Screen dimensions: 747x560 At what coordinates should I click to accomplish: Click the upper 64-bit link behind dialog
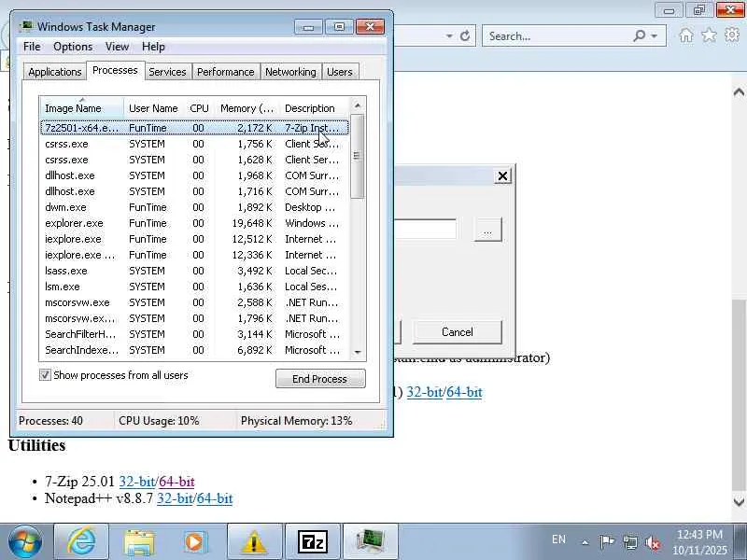(464, 392)
